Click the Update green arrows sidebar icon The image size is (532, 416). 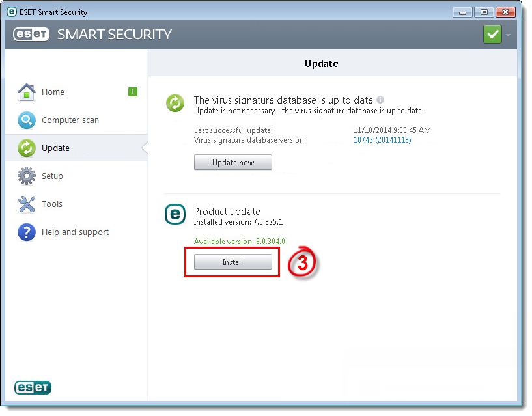[26, 148]
